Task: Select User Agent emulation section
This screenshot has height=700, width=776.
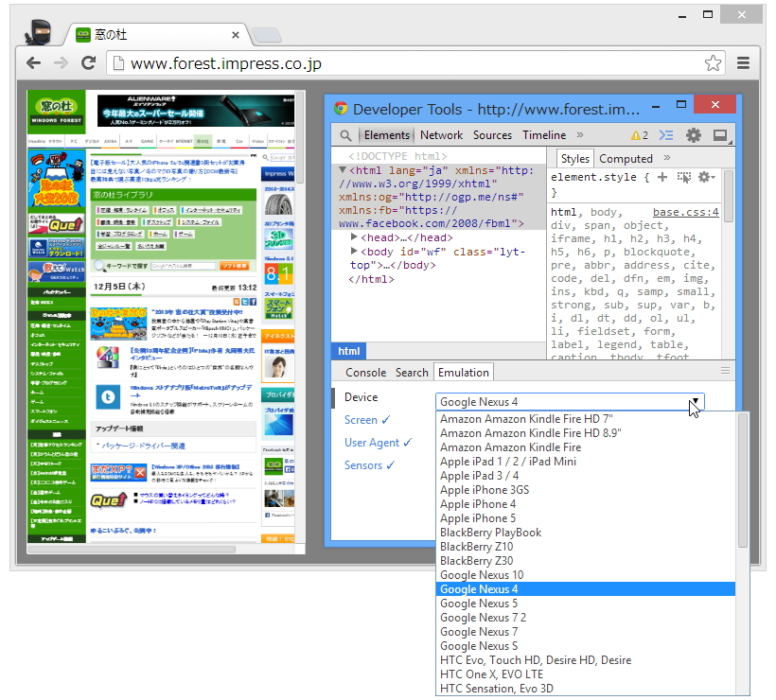Action: [x=378, y=443]
